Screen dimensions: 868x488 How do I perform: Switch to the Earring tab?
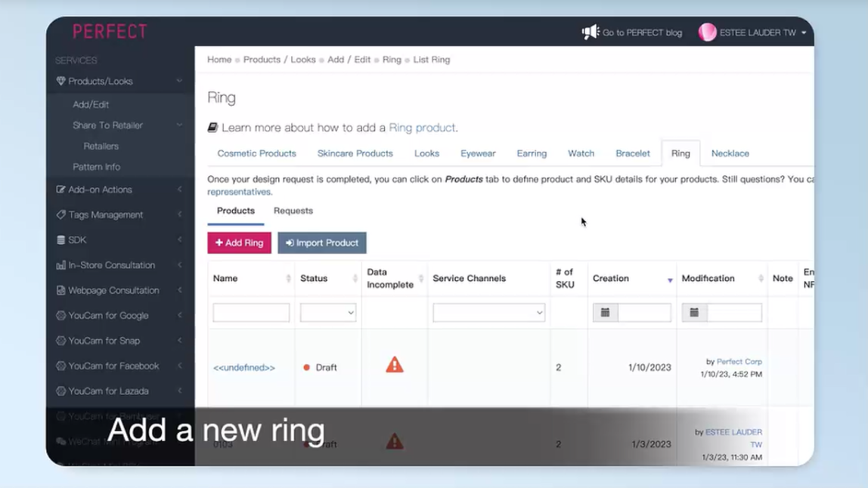[x=532, y=153]
